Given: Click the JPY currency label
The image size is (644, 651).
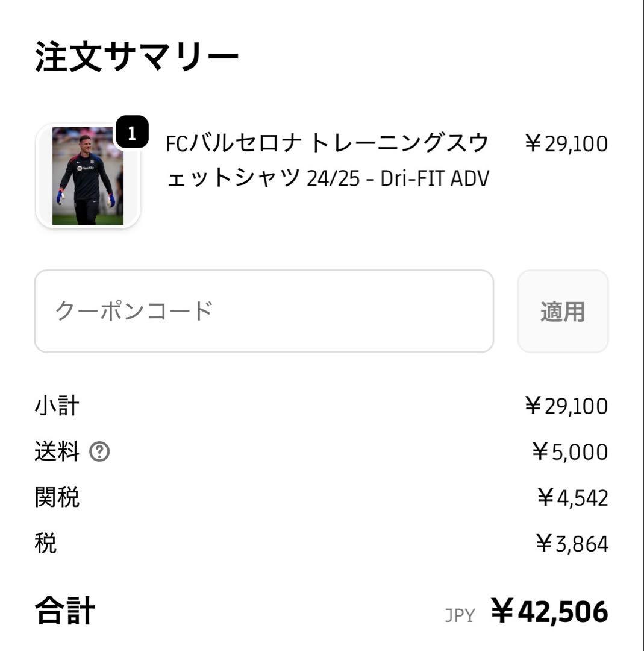Looking at the screenshot, I should click(x=460, y=615).
